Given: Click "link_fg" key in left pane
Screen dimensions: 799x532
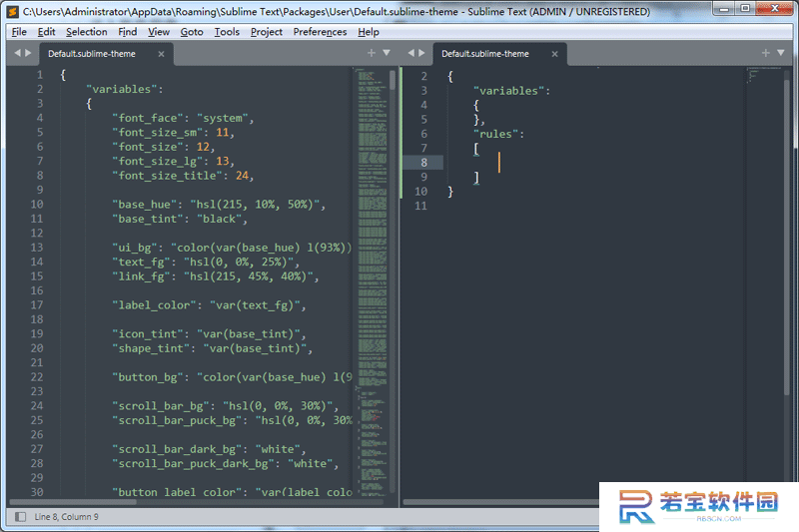Looking at the screenshot, I should pyautogui.click(x=142, y=276).
